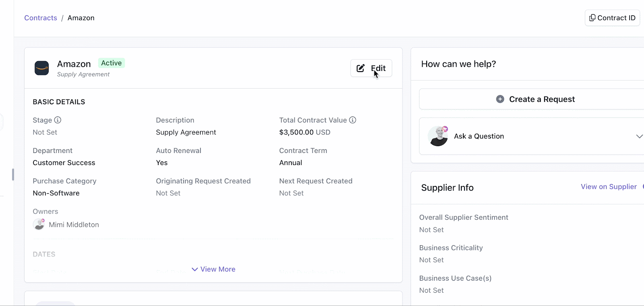Image resolution: width=644 pixels, height=306 pixels.
Task: Click Not Set under Originating Request Created
Action: click(x=168, y=193)
